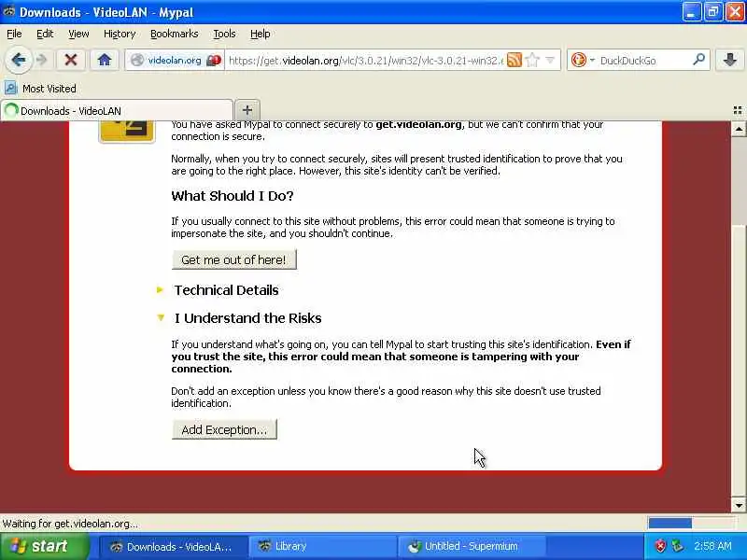Click the RSS feed icon in address bar
Screen dimensions: 747x560
[514, 60]
